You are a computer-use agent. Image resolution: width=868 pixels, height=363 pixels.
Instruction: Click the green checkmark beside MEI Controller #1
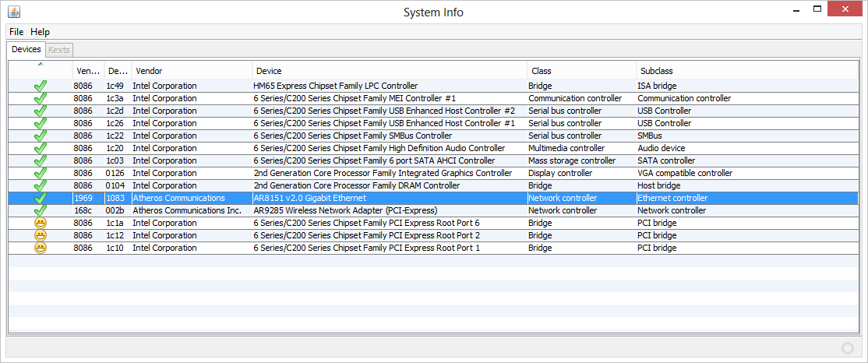(41, 98)
